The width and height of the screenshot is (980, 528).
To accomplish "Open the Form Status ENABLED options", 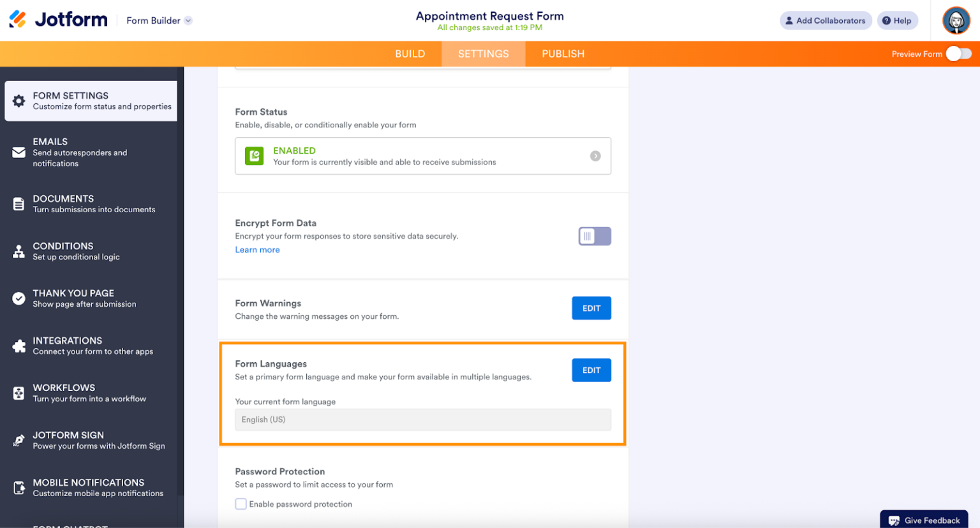I will tap(423, 156).
